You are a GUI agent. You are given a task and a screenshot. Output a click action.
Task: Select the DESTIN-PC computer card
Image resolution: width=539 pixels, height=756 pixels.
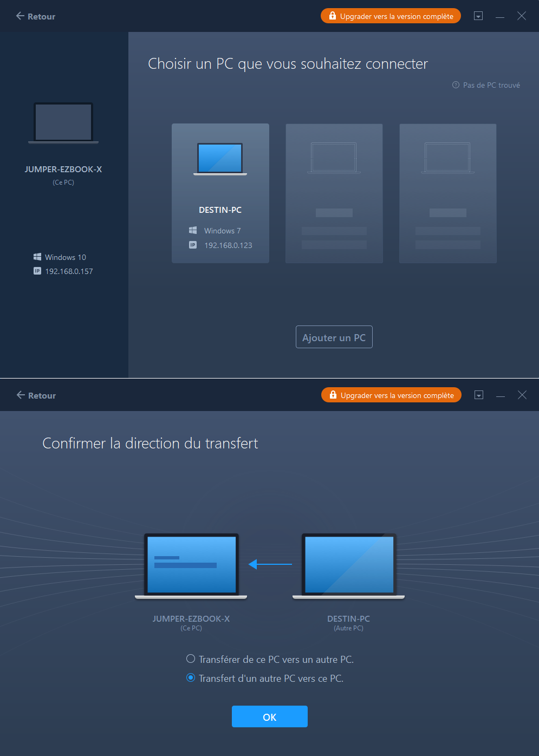click(x=220, y=193)
